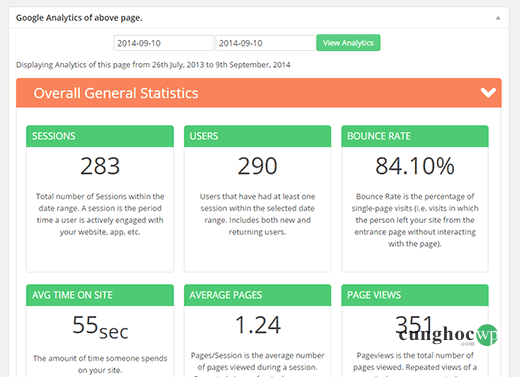Select the BOUNCE RATE card header

(415, 136)
